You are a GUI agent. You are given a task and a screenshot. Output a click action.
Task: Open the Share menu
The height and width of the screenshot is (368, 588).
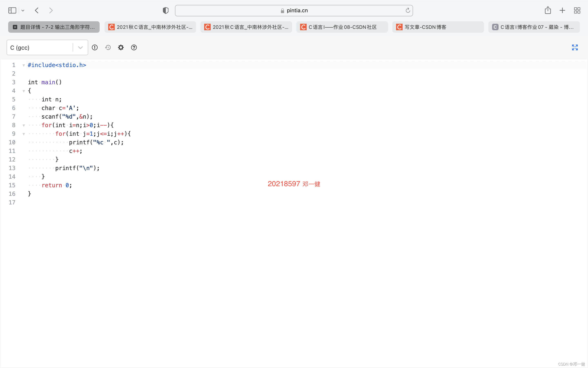tap(548, 10)
